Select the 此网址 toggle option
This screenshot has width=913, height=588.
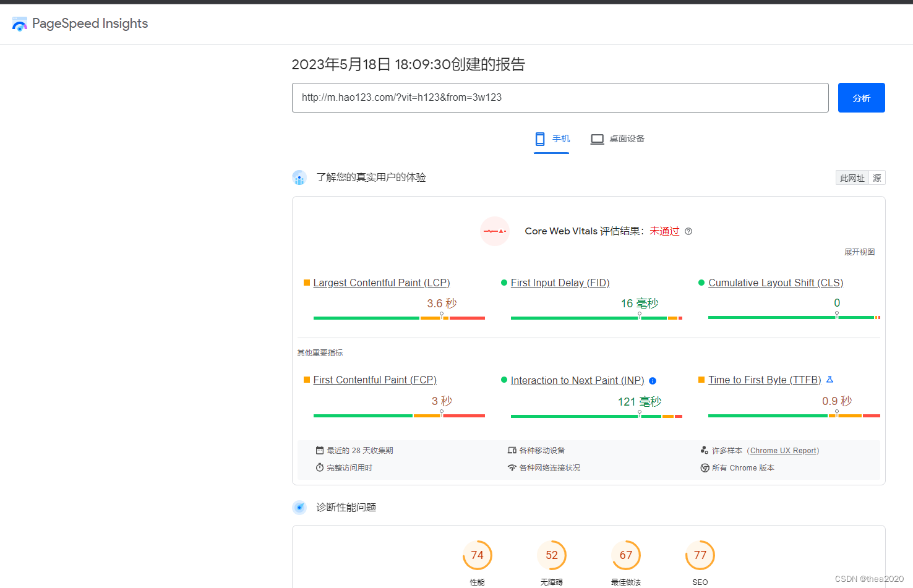(x=852, y=178)
